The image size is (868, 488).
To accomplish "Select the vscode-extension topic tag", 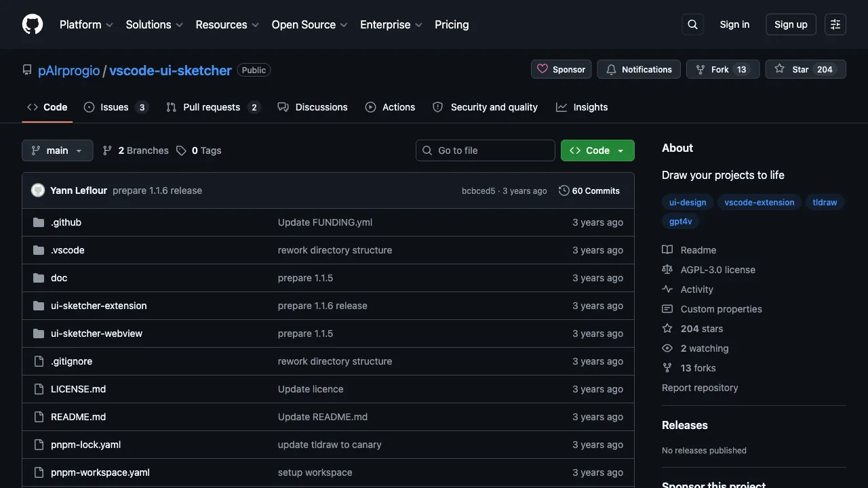I will 759,202.
